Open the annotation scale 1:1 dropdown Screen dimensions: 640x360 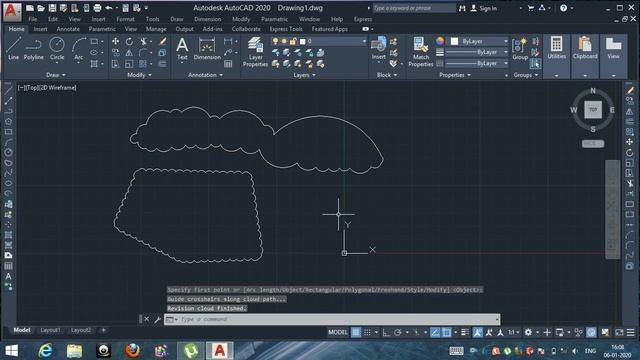513,332
